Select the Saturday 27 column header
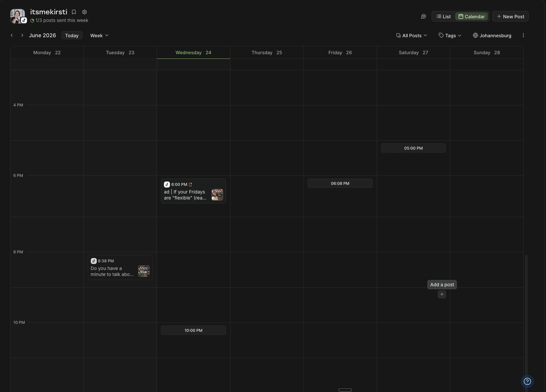The width and height of the screenshot is (546, 392). [413, 53]
